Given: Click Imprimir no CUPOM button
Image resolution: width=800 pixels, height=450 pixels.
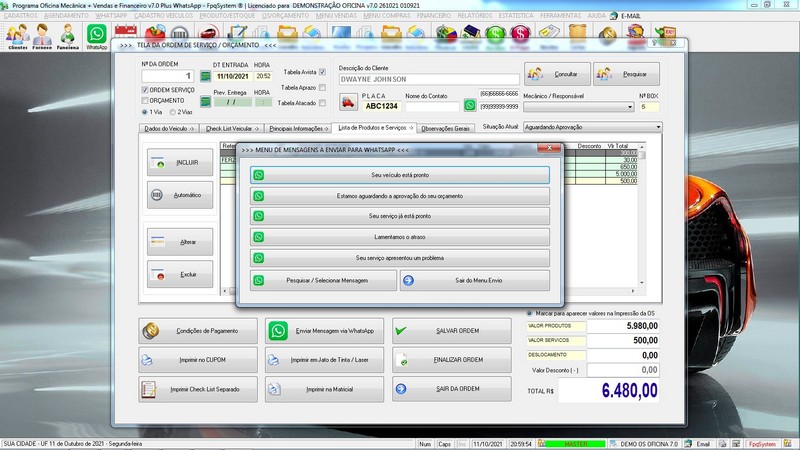Looking at the screenshot, I should coord(198,360).
